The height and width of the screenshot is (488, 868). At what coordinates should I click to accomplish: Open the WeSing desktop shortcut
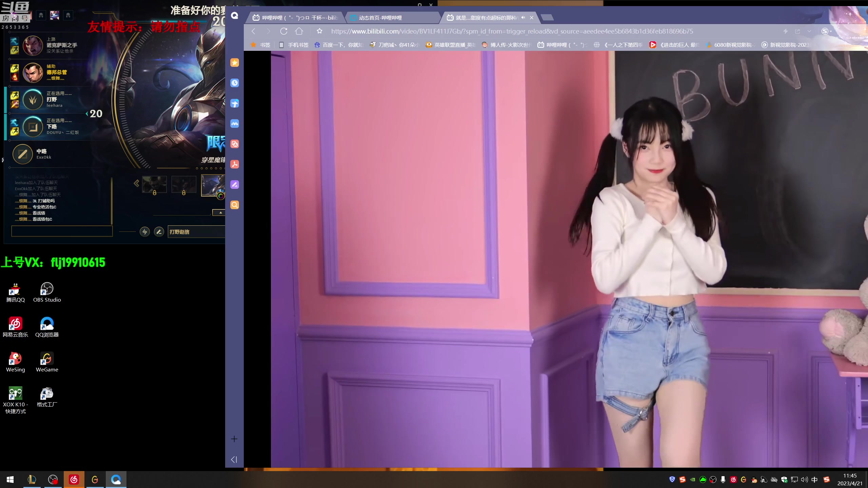click(x=16, y=362)
